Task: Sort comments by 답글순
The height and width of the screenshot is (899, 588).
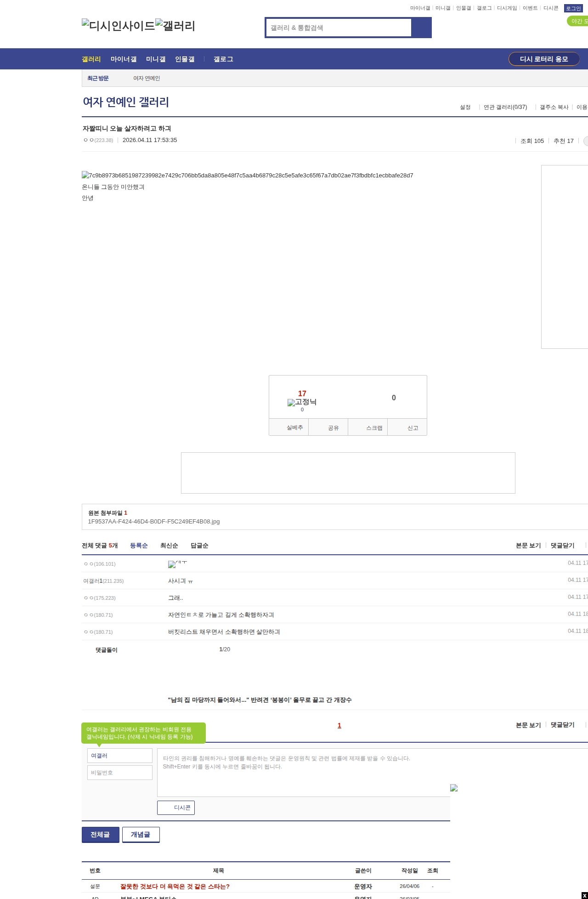Action: [199, 546]
